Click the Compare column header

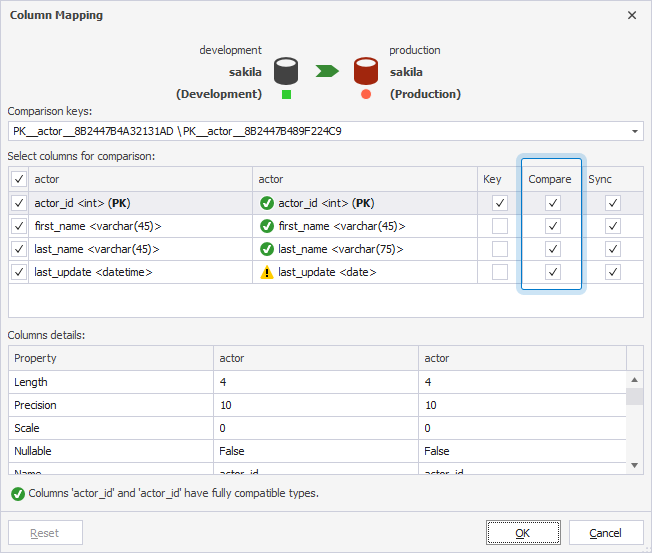pos(550,179)
